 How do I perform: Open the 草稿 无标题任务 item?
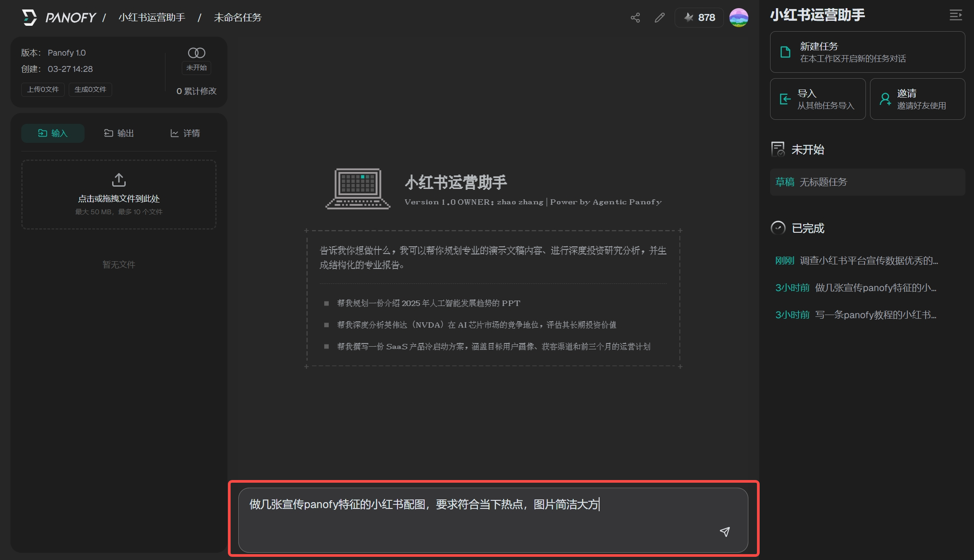pos(867,182)
